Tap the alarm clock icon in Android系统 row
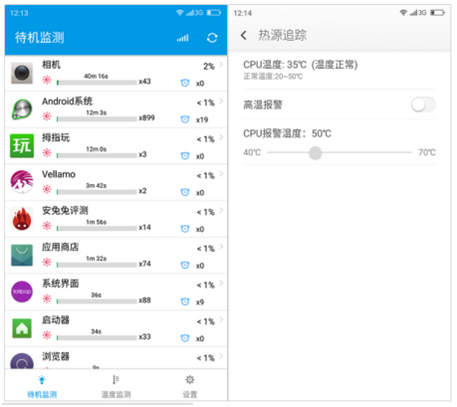The height and width of the screenshot is (407, 457). [185, 119]
